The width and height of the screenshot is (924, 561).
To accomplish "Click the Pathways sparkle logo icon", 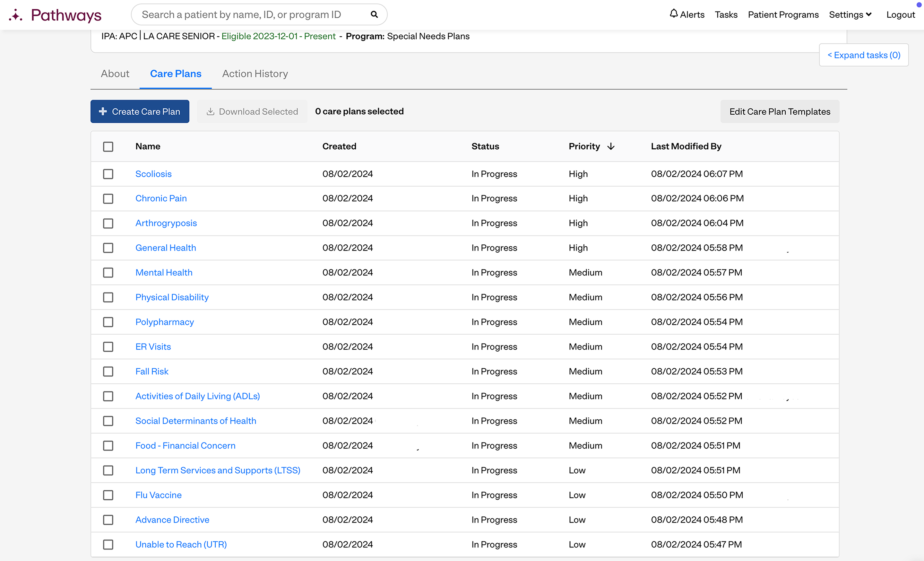I will click(x=15, y=15).
